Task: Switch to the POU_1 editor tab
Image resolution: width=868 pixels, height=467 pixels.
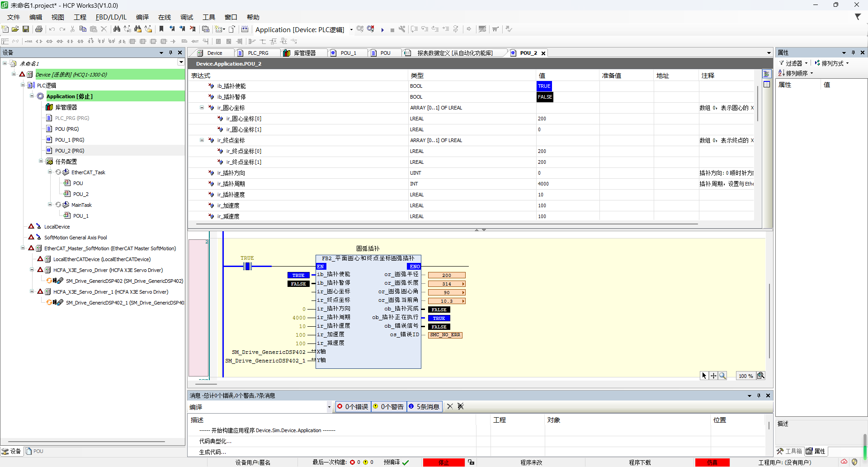Action: 348,53
